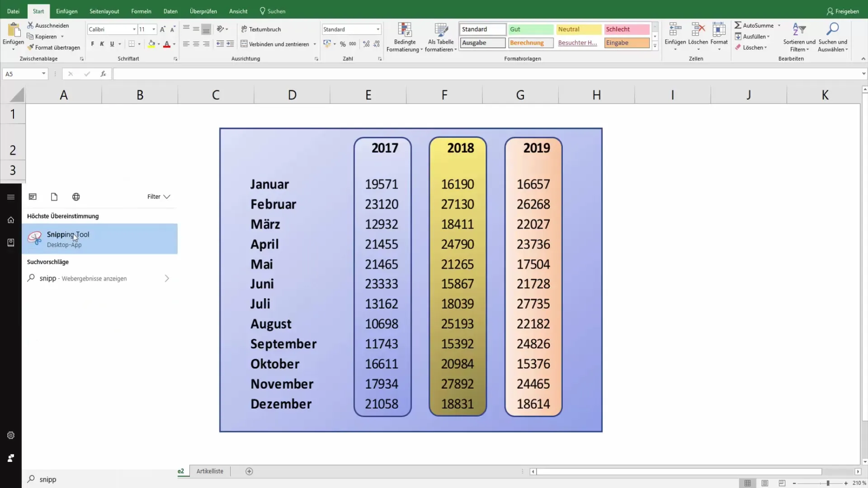Switch to page layout view

[x=764, y=483]
